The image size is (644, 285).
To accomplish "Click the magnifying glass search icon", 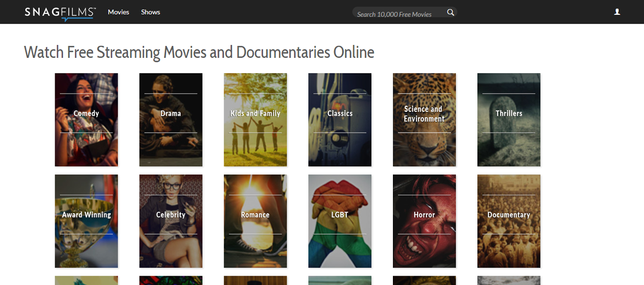I will tap(451, 12).
